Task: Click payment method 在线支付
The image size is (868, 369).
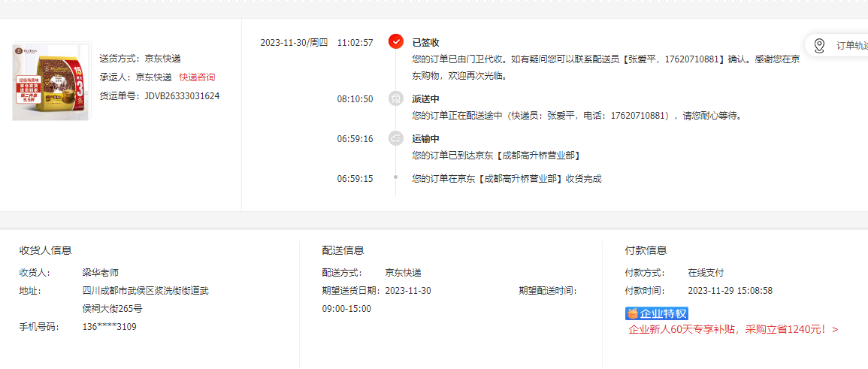Action: pyautogui.click(x=706, y=273)
